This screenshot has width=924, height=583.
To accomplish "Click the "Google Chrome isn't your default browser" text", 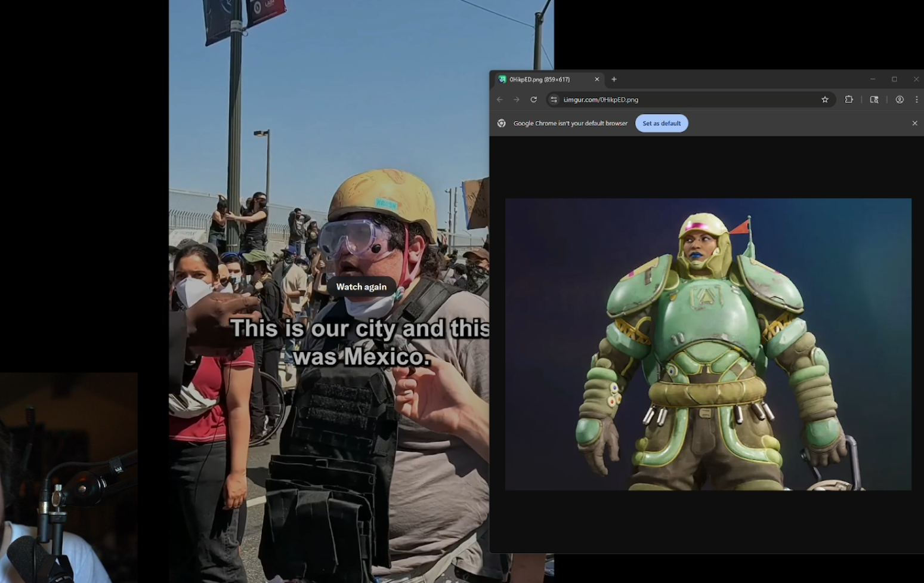I will tap(570, 124).
